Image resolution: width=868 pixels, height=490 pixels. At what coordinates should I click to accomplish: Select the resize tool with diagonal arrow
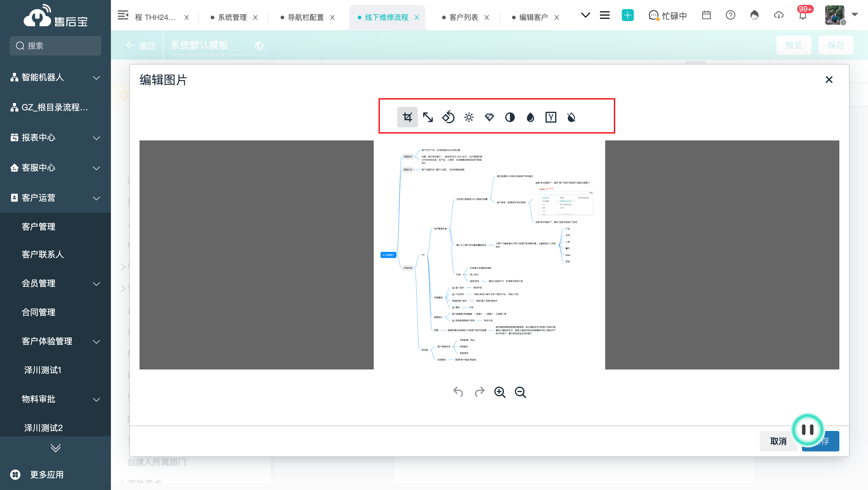pyautogui.click(x=428, y=117)
